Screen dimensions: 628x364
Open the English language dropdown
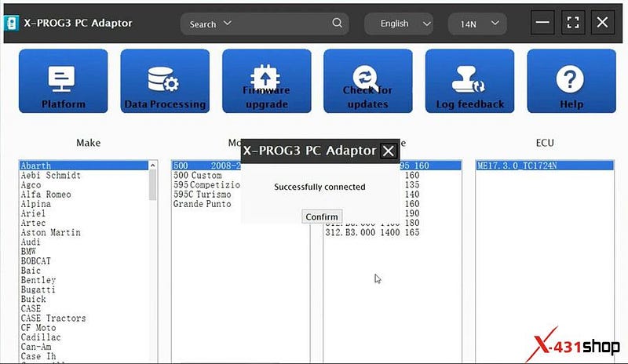(399, 24)
